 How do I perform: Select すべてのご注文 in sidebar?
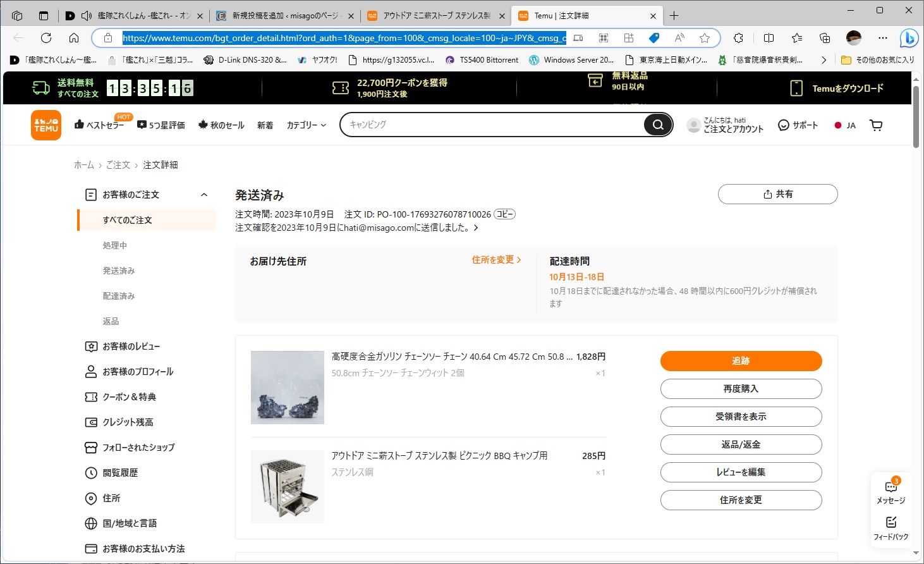point(147,220)
